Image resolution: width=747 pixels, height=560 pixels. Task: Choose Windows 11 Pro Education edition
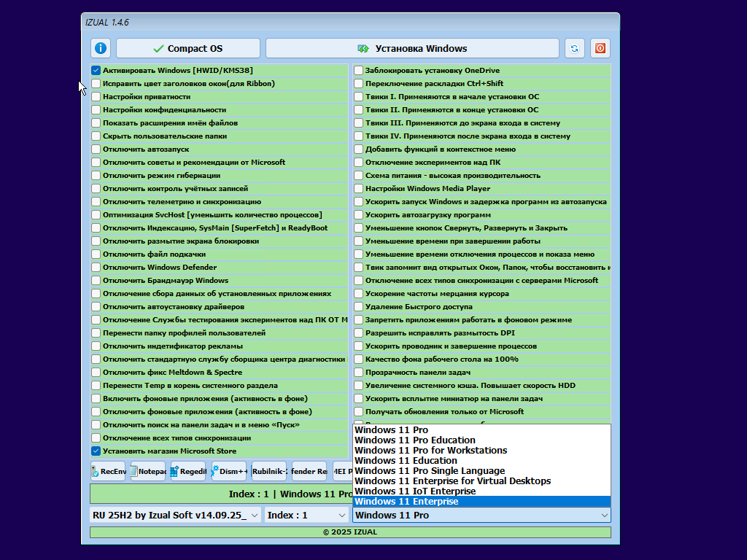(x=481, y=440)
